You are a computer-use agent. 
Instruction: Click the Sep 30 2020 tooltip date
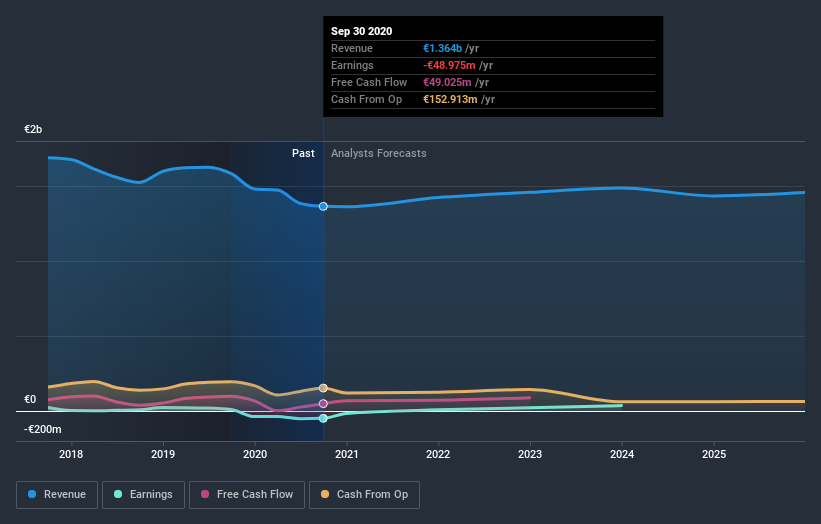(x=361, y=31)
